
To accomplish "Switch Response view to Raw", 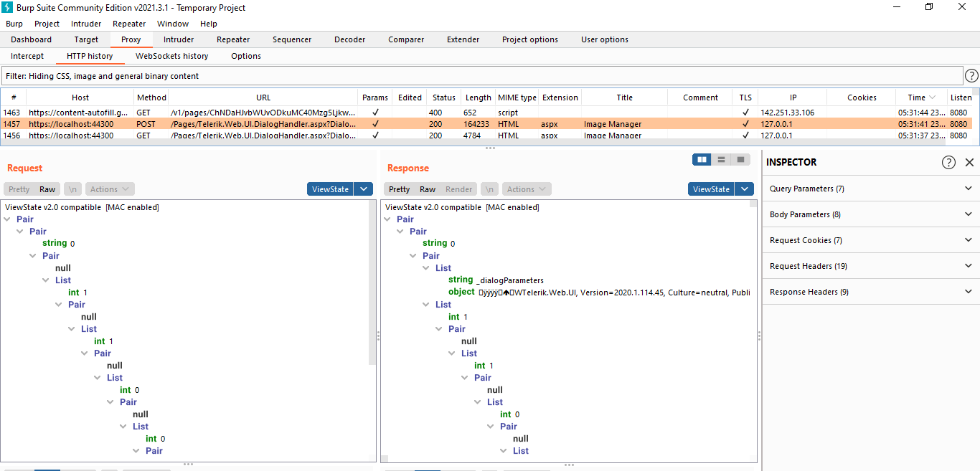I will [428, 189].
